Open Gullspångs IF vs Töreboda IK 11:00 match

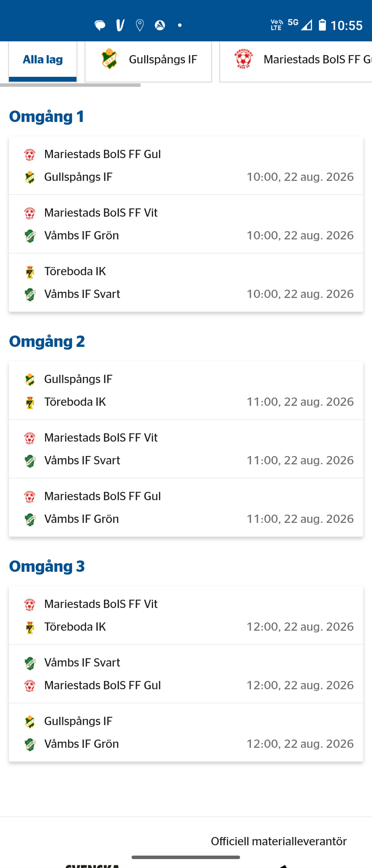pyautogui.click(x=186, y=390)
